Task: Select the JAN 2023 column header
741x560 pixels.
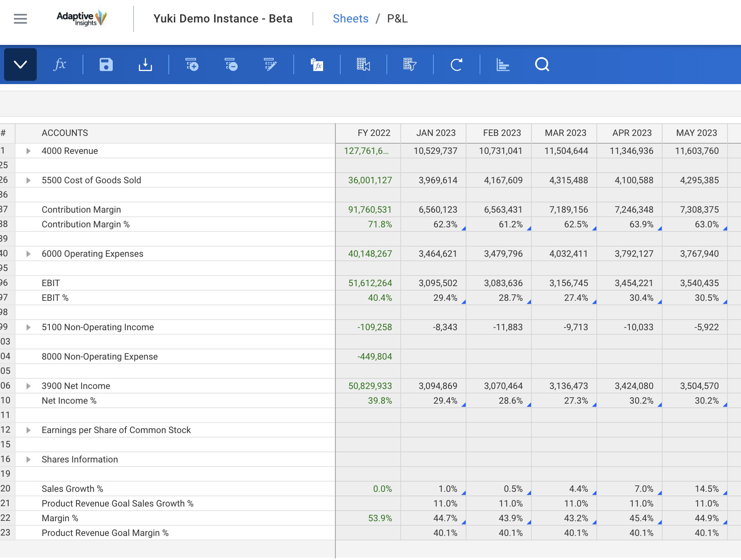Action: tap(435, 133)
